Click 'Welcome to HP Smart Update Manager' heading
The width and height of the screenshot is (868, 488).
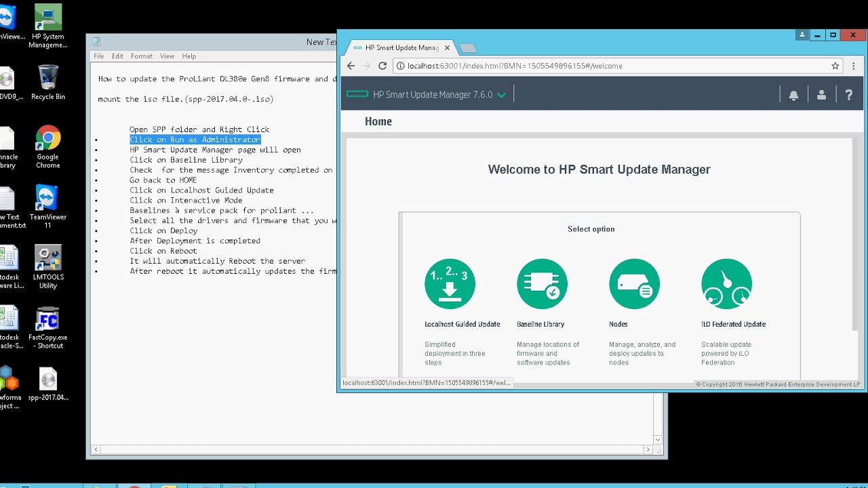[x=599, y=169]
